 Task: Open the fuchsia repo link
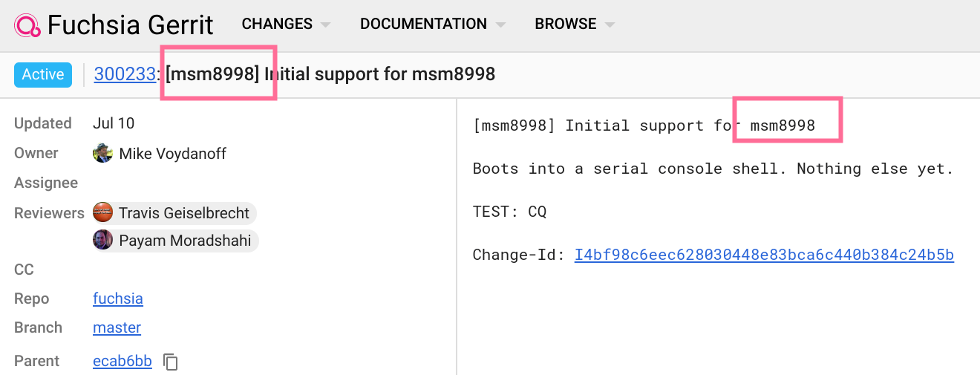tap(118, 299)
